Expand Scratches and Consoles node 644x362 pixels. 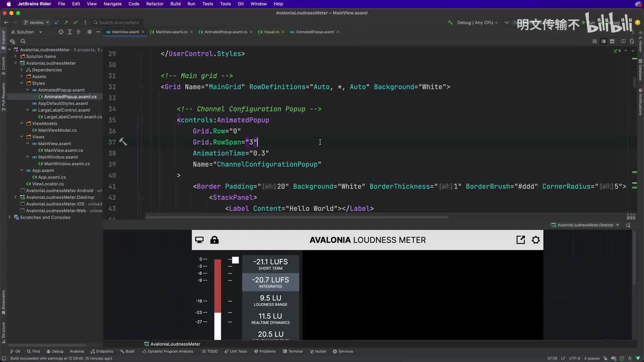click(x=10, y=217)
